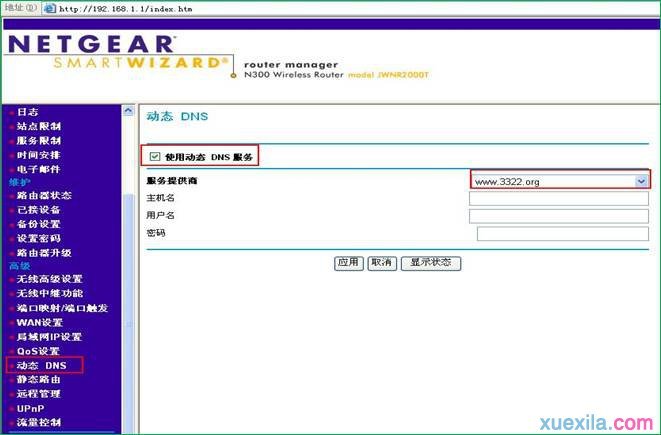Open 动态 DNS in sidebar menu
Image resolution: width=661 pixels, height=435 pixels.
click(42, 366)
